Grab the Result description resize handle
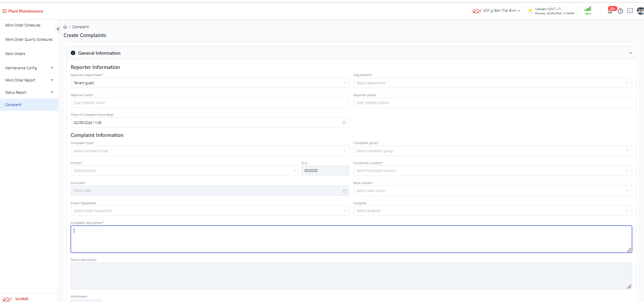644x302 pixels. [x=629, y=287]
